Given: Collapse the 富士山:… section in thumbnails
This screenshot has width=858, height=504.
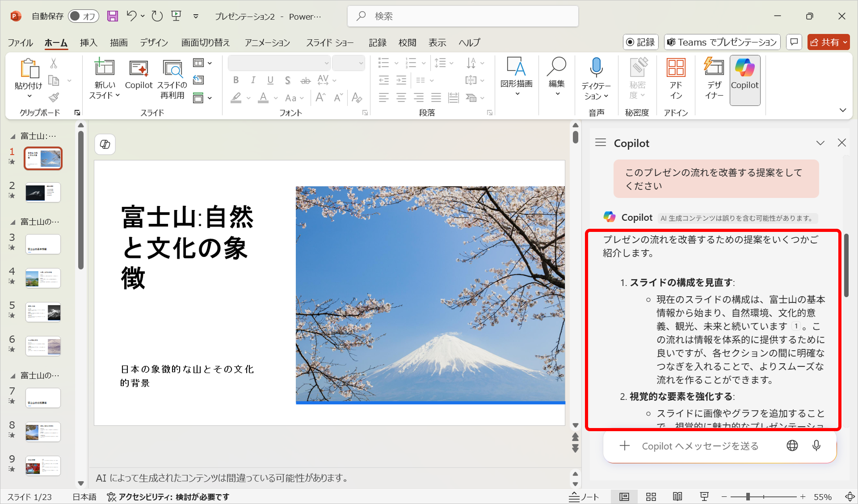Looking at the screenshot, I should [x=13, y=136].
